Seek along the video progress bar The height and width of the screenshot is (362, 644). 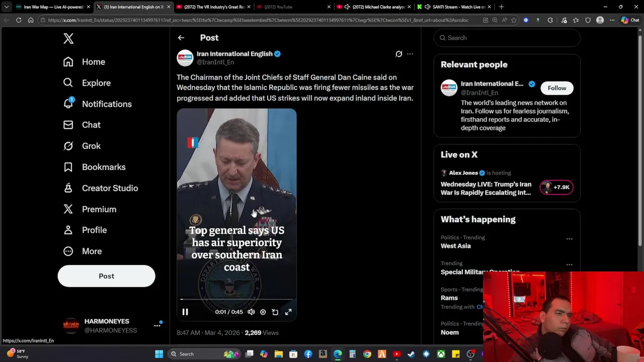point(236,299)
